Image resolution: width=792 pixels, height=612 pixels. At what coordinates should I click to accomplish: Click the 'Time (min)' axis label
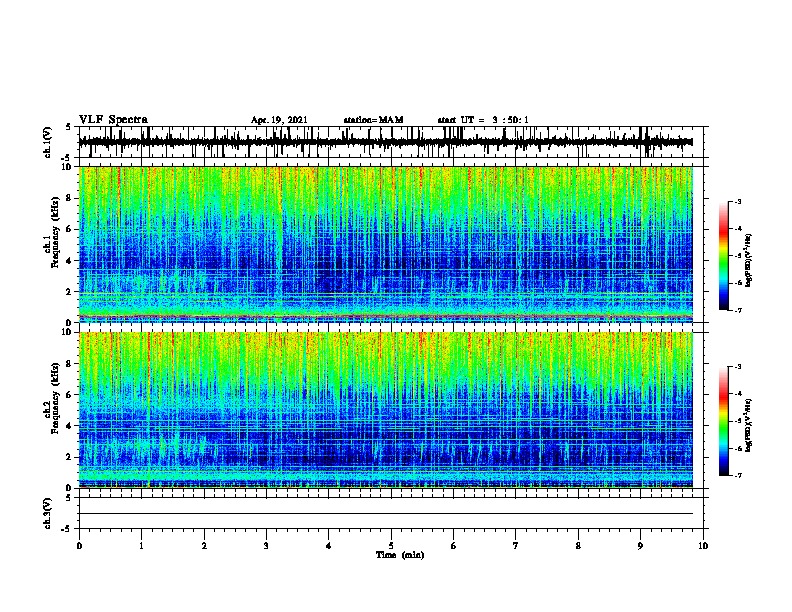(x=400, y=555)
